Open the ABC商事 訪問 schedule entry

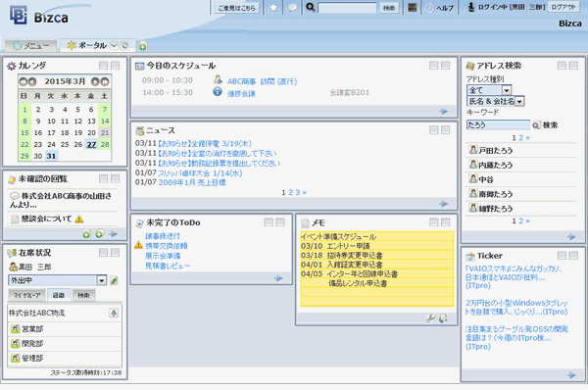click(x=262, y=81)
